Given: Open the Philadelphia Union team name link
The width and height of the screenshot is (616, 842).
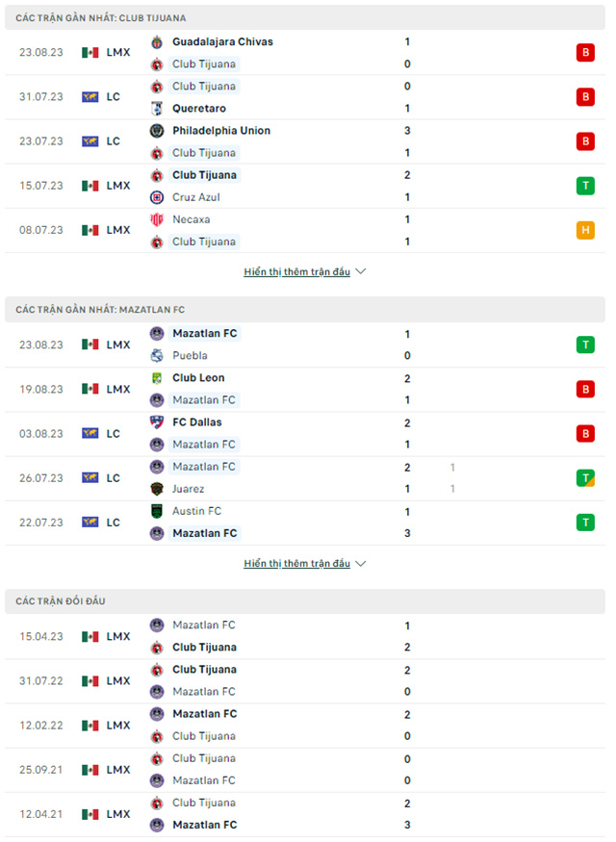Looking at the screenshot, I should click(x=221, y=131).
